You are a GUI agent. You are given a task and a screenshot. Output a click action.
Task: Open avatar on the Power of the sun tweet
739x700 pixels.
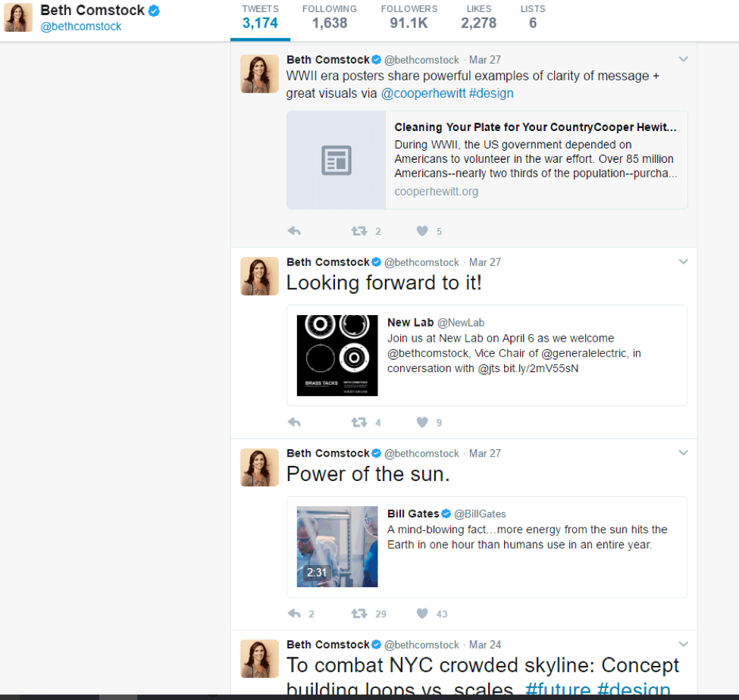click(x=260, y=467)
